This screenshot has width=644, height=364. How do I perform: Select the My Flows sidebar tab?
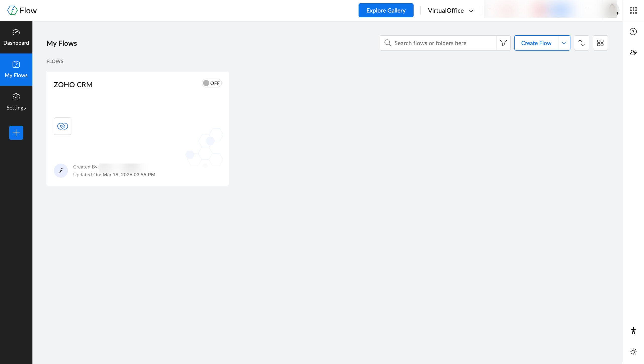coord(16,69)
